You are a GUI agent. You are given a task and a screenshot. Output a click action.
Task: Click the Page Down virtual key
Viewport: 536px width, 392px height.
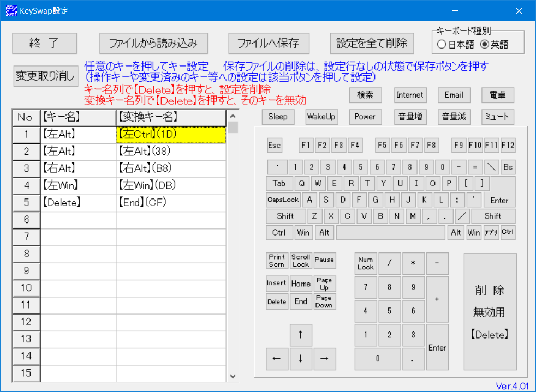(325, 302)
